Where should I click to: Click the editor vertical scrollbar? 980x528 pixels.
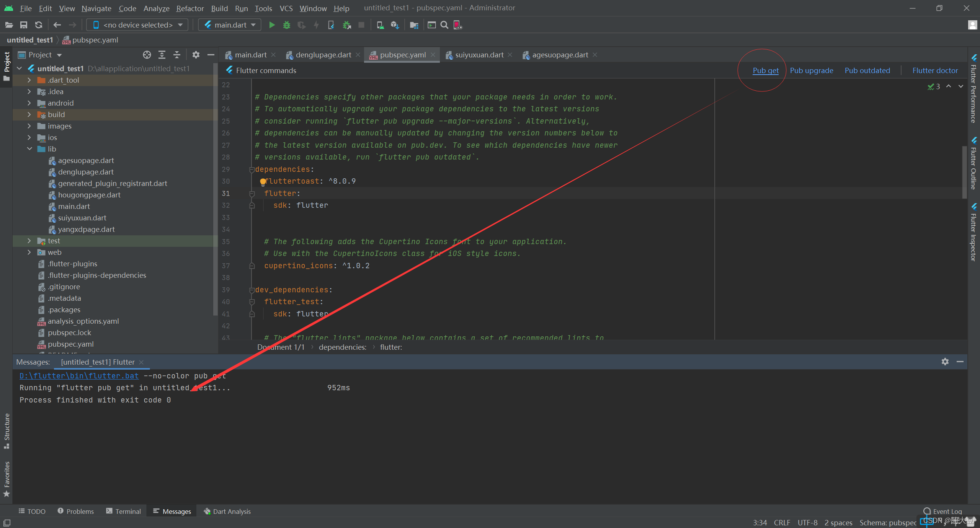coord(964,172)
